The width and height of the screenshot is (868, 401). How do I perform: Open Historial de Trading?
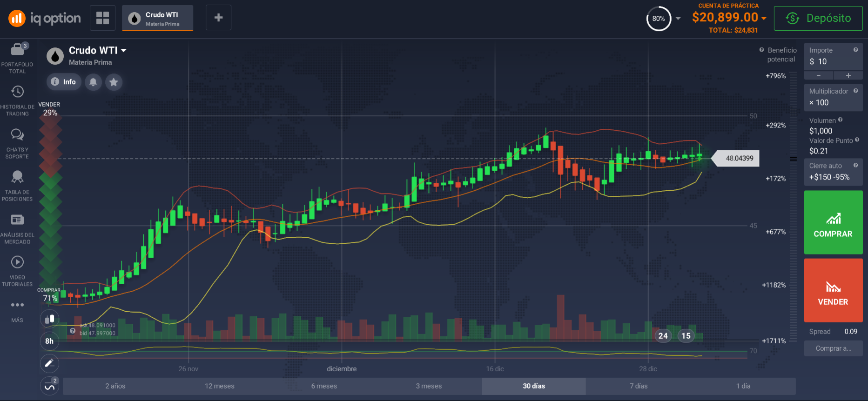pos(17,101)
